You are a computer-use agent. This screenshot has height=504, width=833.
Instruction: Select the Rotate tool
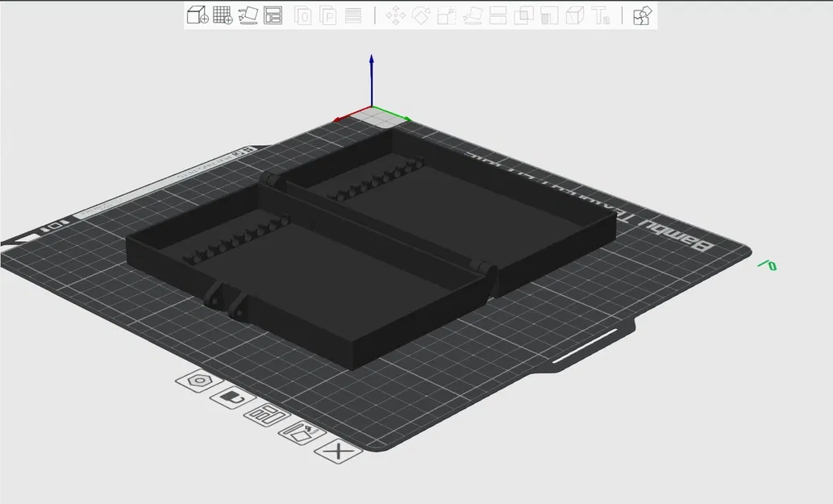(x=419, y=15)
